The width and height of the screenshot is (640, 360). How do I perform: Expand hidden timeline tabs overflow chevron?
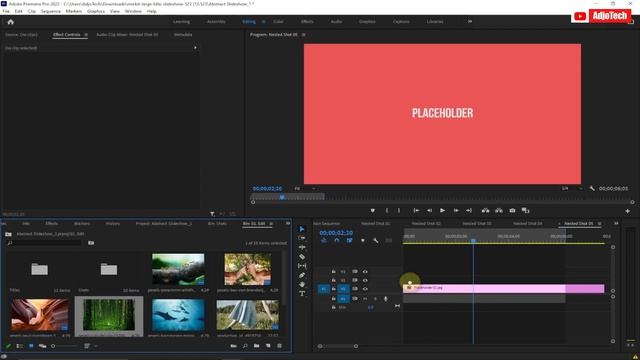point(616,224)
